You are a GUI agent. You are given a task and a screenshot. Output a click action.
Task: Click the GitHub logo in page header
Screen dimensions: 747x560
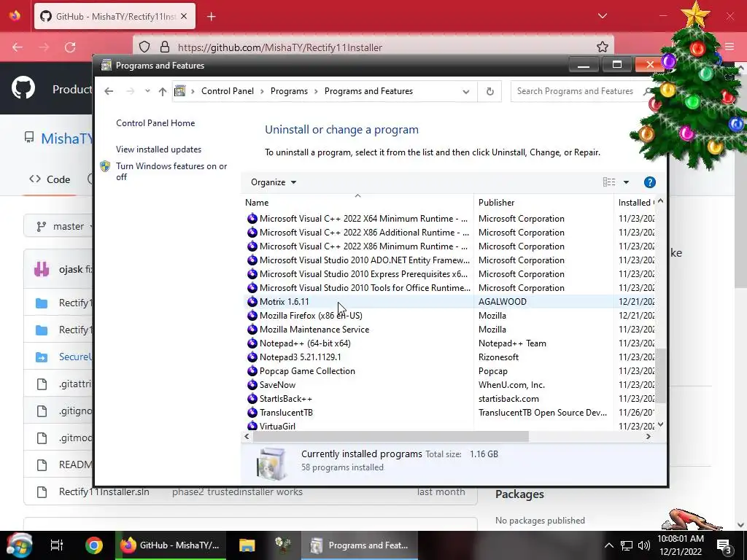click(x=23, y=87)
